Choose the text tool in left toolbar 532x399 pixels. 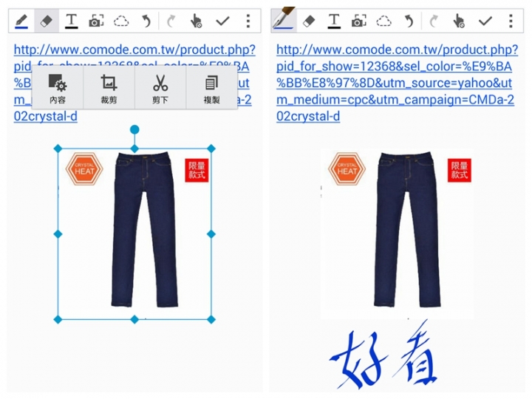71,21
